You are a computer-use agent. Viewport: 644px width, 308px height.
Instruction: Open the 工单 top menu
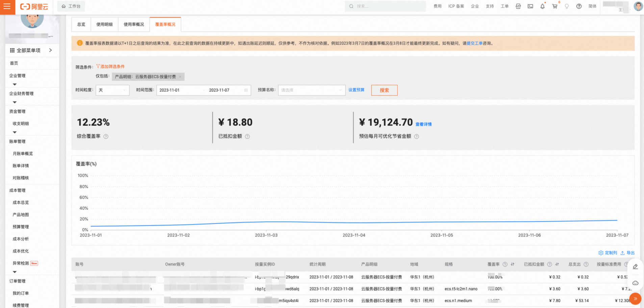(505, 6)
